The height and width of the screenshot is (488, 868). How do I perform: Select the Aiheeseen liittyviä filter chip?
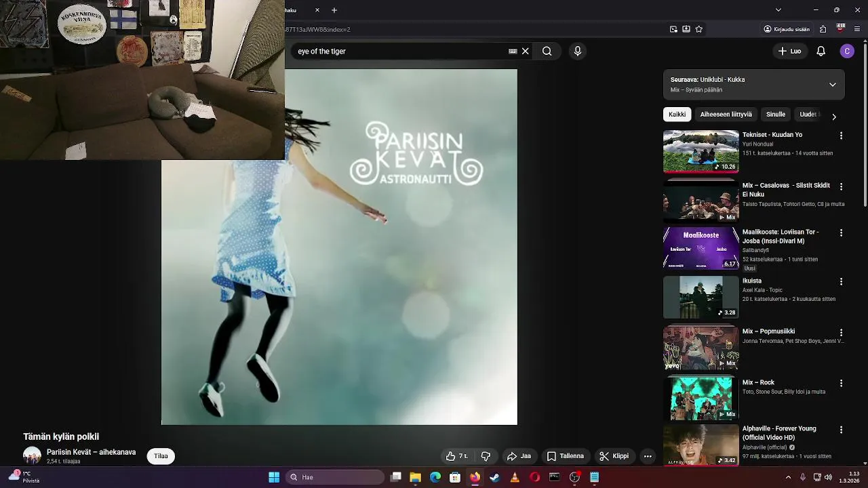point(726,115)
